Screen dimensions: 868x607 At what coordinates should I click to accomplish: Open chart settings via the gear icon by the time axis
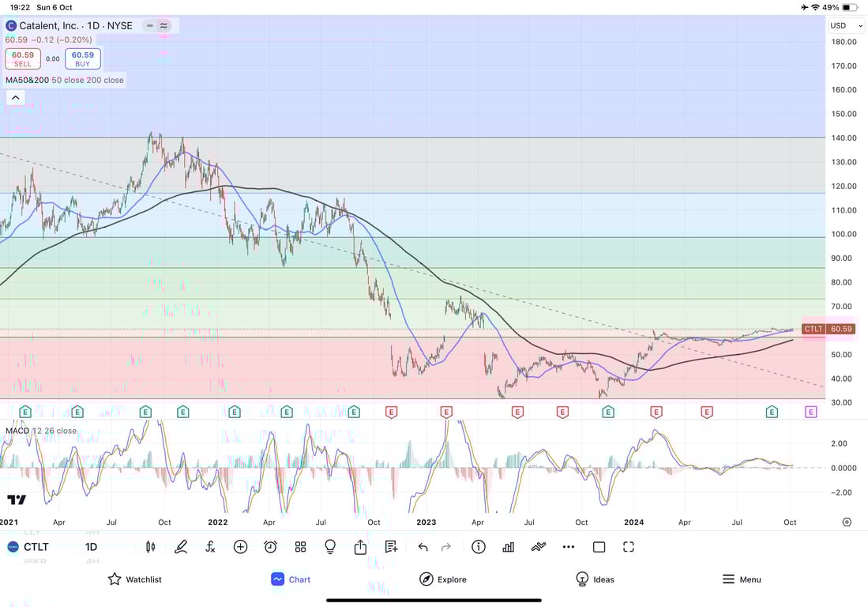tap(847, 522)
